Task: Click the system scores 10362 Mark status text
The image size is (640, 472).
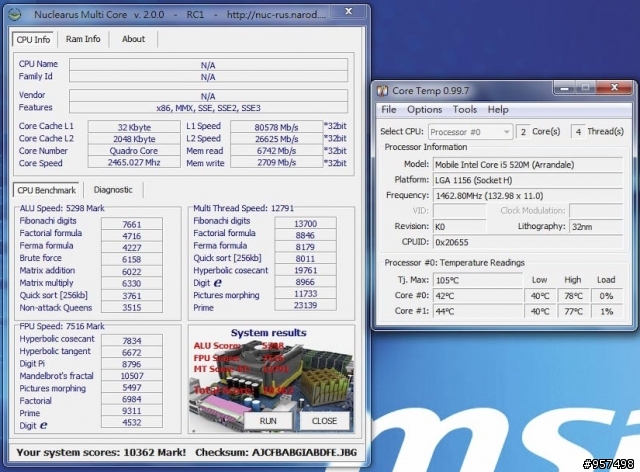Action: (101, 452)
